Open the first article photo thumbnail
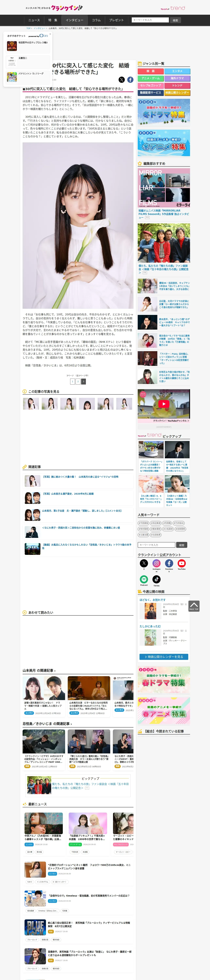This screenshot has width=210, height=980. (31, 404)
